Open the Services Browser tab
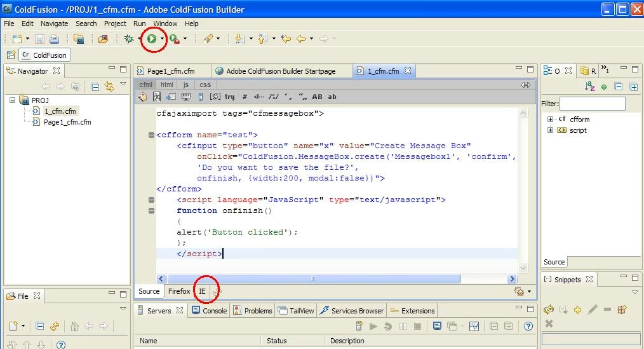644x349 pixels. tap(352, 311)
